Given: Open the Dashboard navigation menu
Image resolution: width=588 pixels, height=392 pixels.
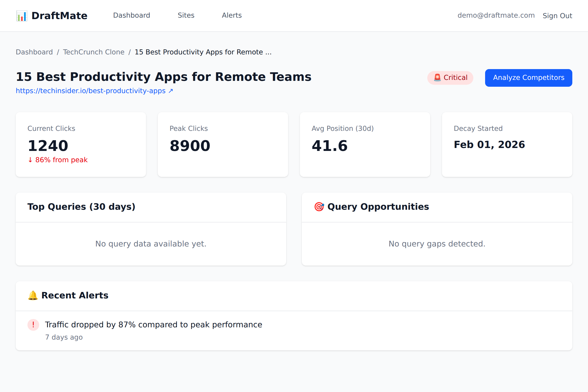Looking at the screenshot, I should point(131,15).
